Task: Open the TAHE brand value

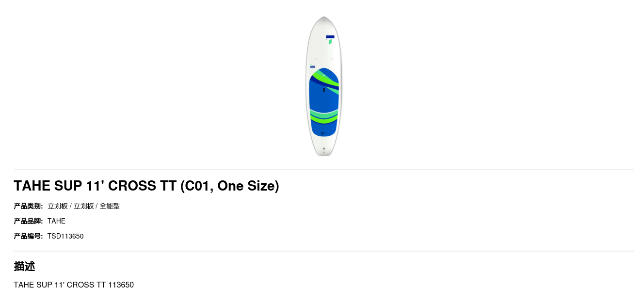Action: 56,221
